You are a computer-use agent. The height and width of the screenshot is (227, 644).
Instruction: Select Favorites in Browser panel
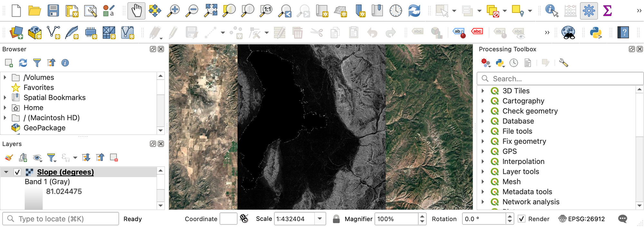(x=39, y=87)
